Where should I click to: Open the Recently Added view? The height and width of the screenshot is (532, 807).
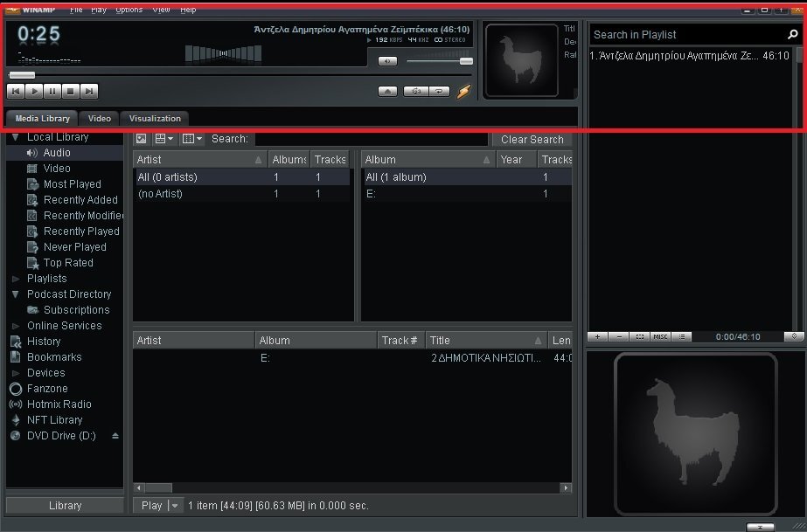click(80, 199)
